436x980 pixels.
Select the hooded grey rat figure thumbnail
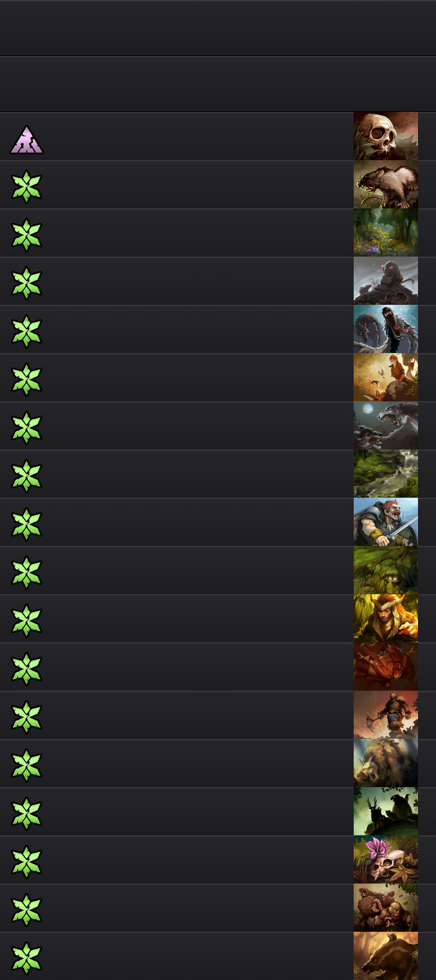[x=386, y=281]
